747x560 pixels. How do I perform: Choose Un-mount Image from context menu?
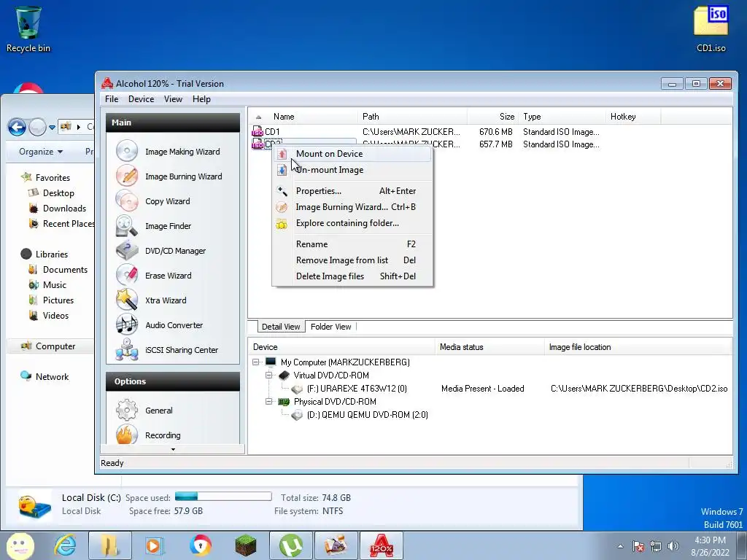click(352, 170)
